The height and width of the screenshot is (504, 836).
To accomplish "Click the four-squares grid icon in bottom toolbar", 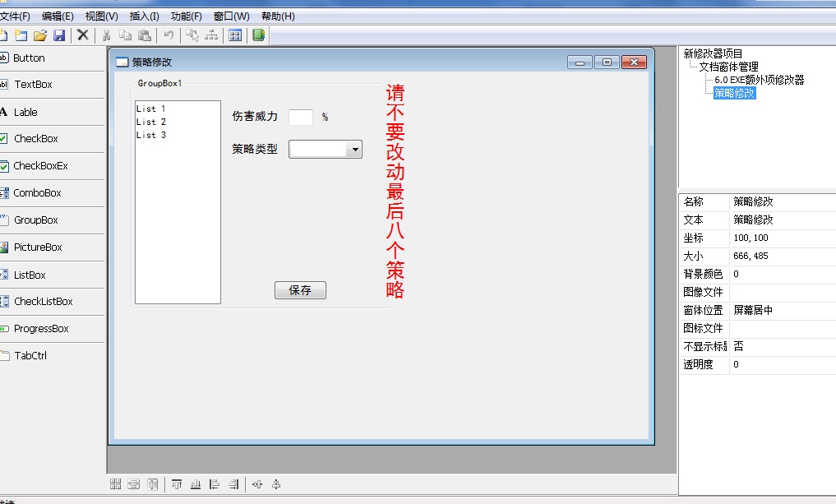I will click(115, 484).
